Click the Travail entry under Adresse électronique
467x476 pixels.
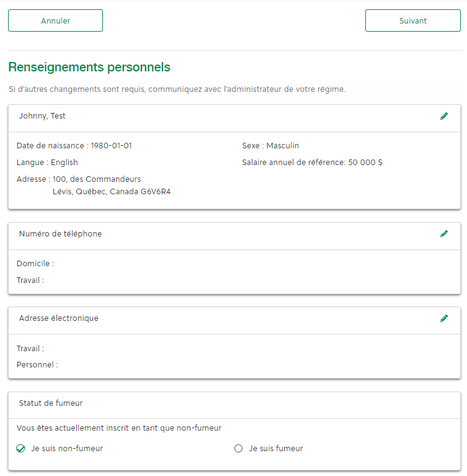30,349
